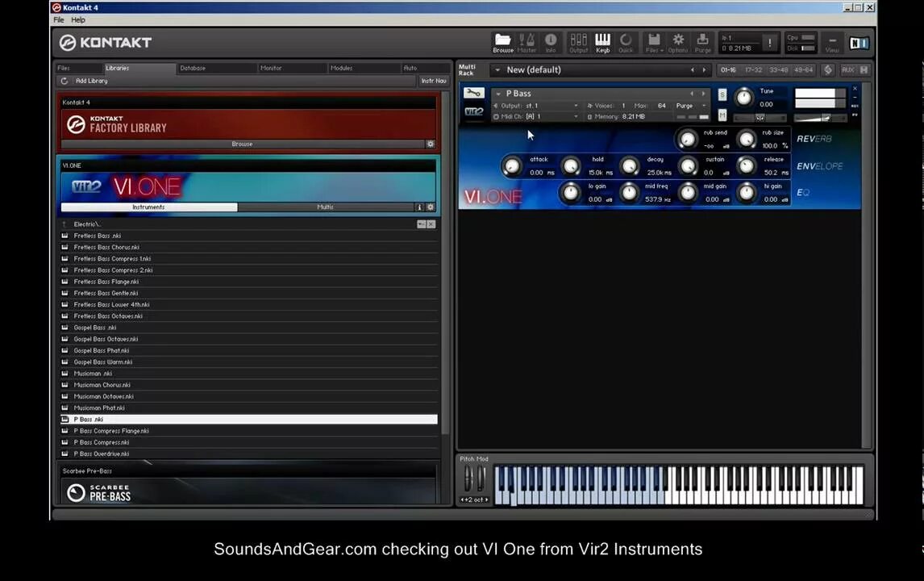Toggle the Keyb on-screen keyboard button
Image resolution: width=924 pixels, height=581 pixels.
602,43
